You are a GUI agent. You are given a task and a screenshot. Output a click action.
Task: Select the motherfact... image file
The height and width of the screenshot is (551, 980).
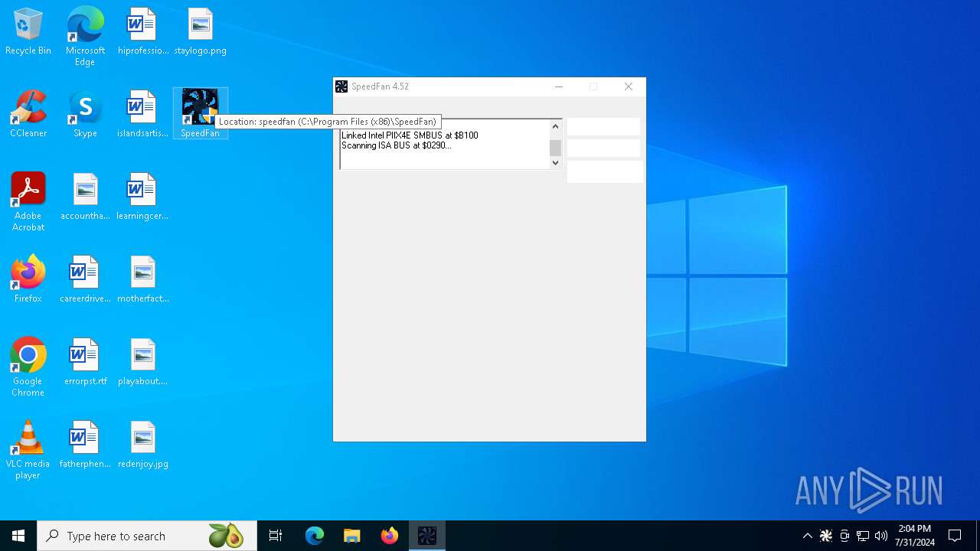click(142, 279)
